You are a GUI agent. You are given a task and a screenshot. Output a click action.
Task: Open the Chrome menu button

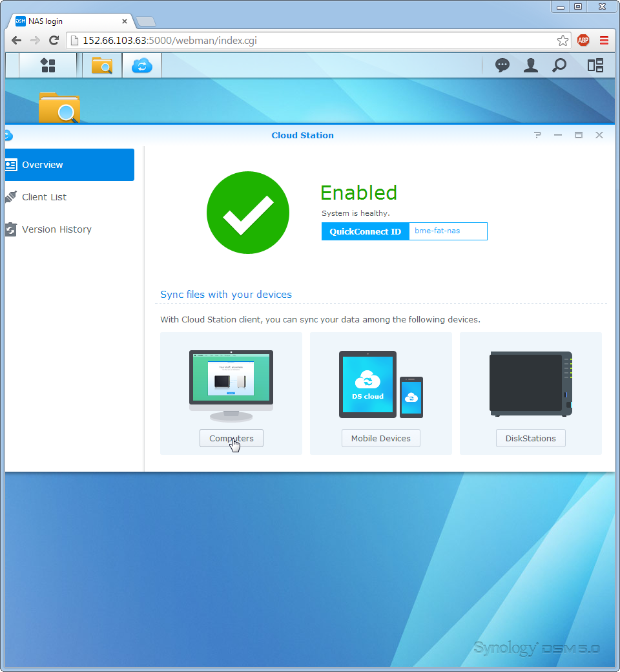(604, 40)
